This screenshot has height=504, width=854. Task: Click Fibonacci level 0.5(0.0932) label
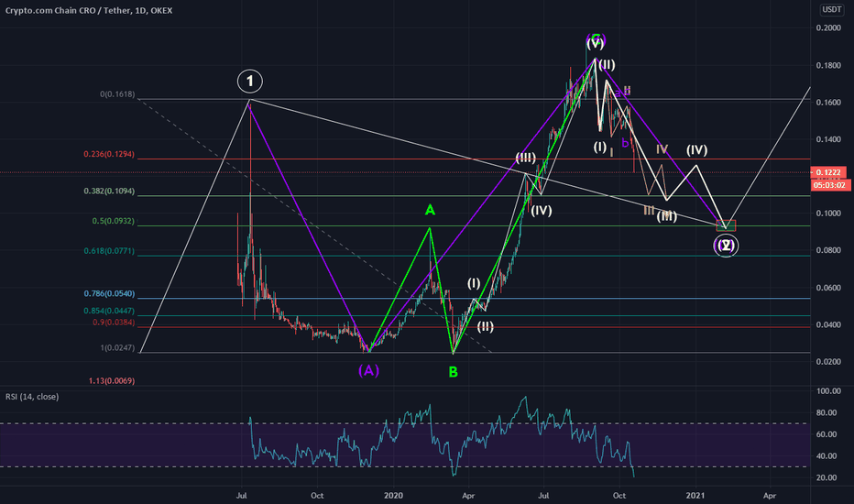[x=114, y=221]
